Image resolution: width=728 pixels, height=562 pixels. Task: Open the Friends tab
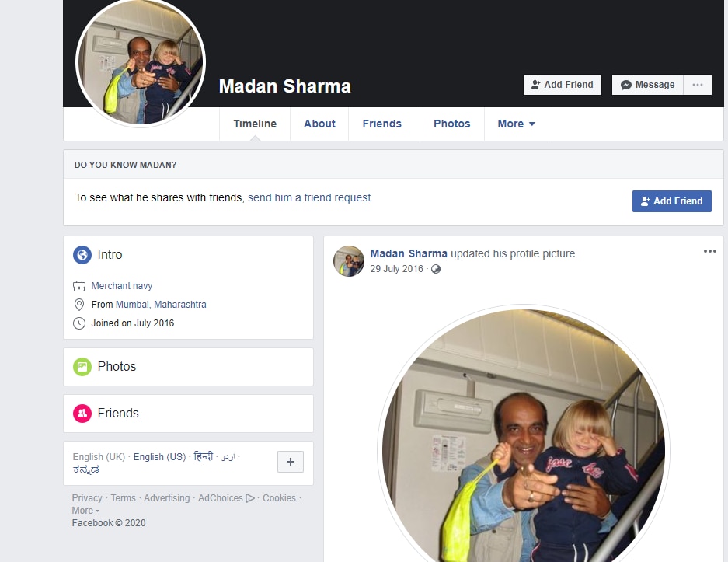381,124
